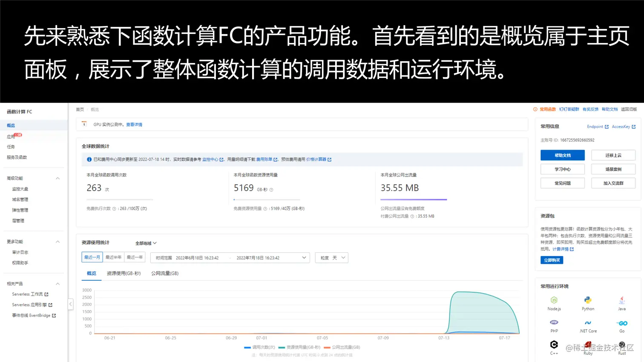Toggle the 最近半年 time range option
644x362 pixels.
pyautogui.click(x=113, y=257)
